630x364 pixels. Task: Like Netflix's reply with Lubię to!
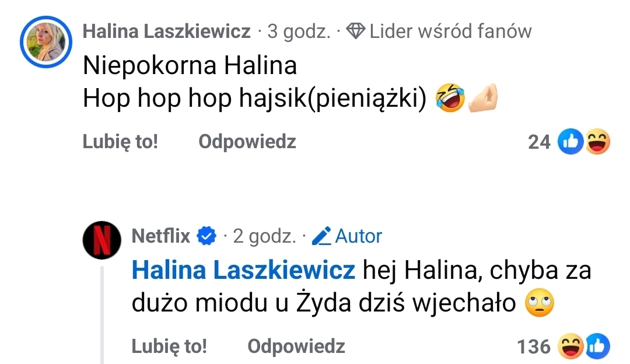pos(169,346)
